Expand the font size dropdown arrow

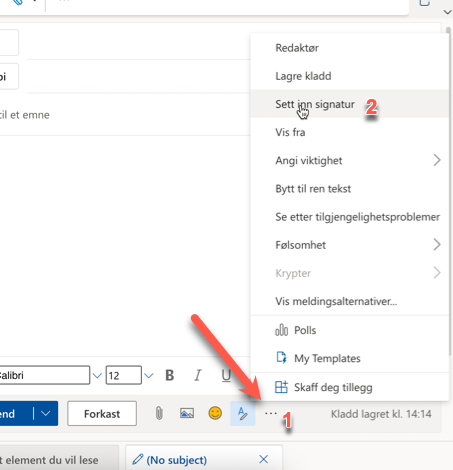[149, 376]
